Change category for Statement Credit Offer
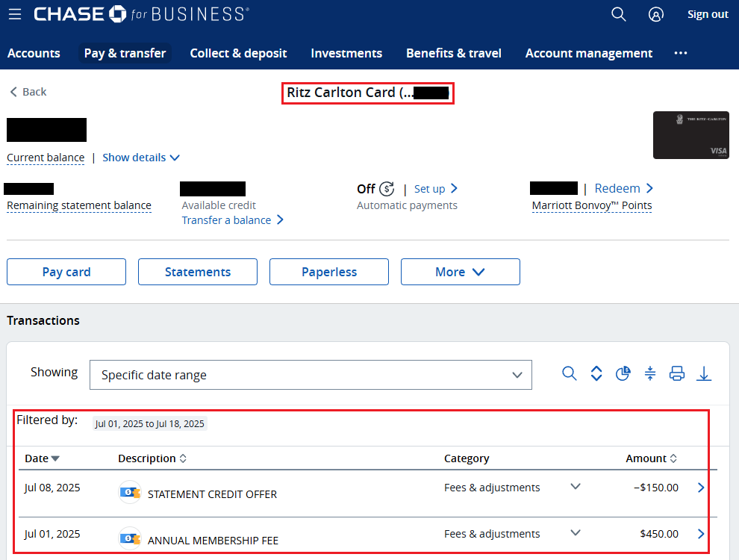This screenshot has height=560, width=739. (x=575, y=487)
